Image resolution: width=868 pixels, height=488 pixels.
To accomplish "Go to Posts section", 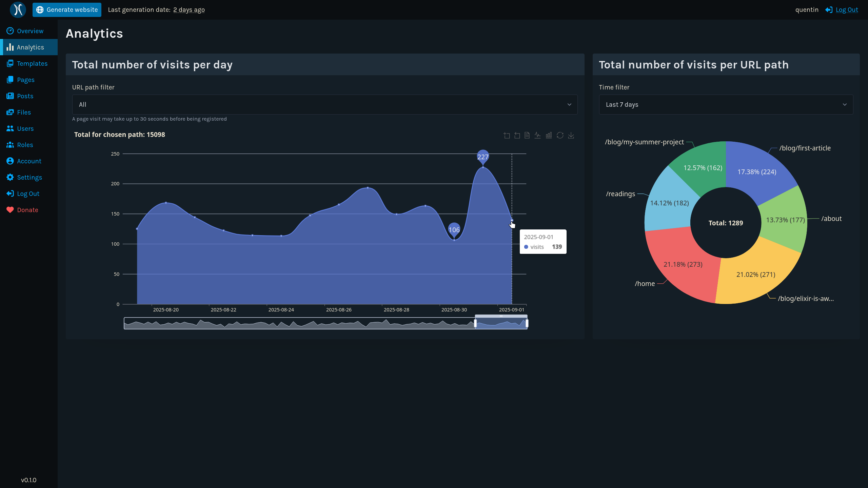I will tap(25, 96).
